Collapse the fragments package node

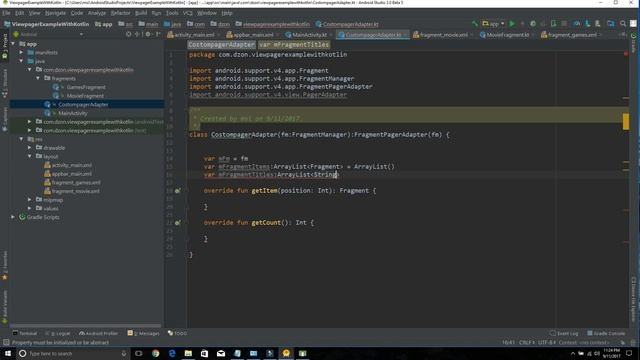tap(38, 78)
